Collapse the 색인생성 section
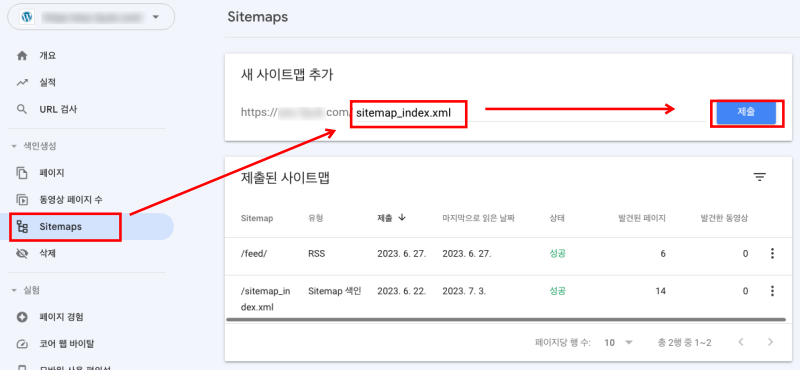The width and height of the screenshot is (800, 370). pos(14,146)
